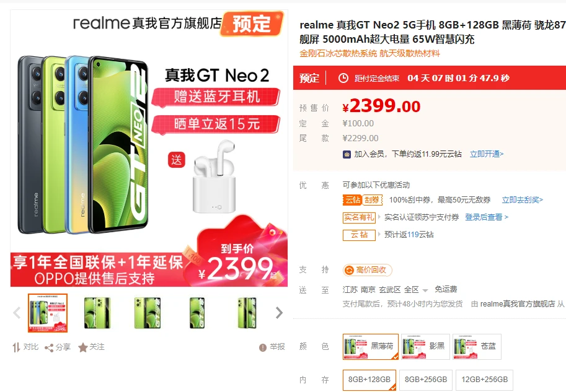This screenshot has width=566, height=392.
Task: Open the 立即去刮奖 link
Action: pos(522,200)
